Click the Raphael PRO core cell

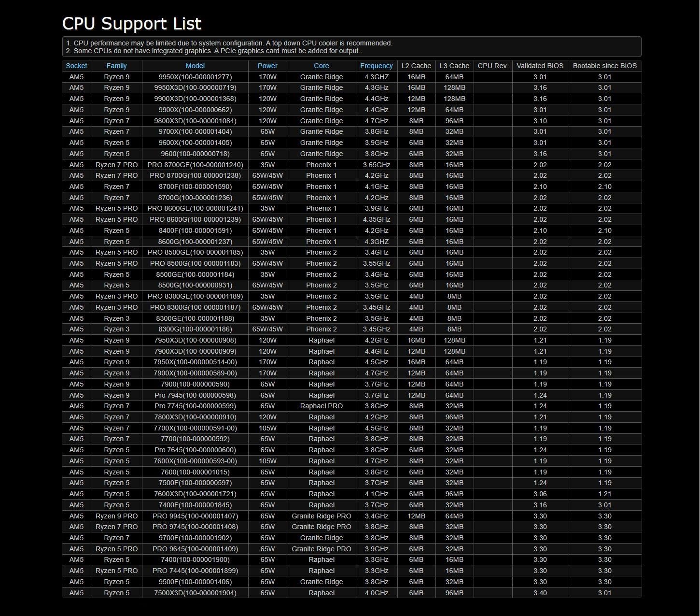[x=322, y=406]
